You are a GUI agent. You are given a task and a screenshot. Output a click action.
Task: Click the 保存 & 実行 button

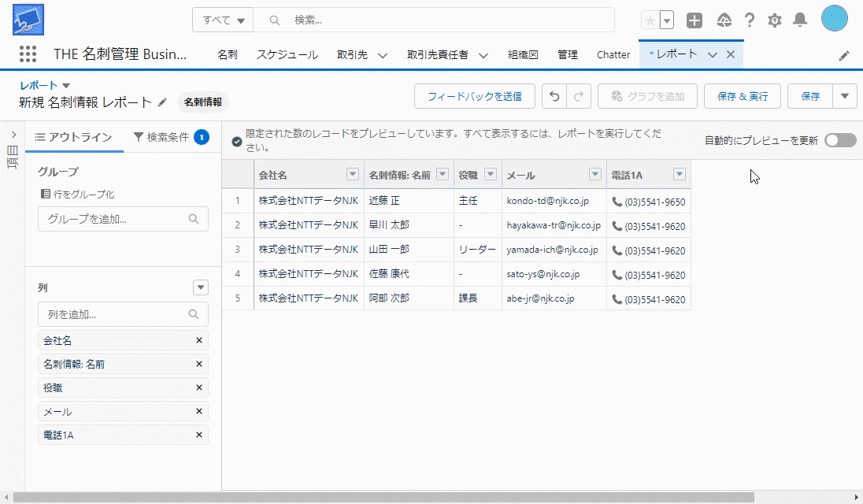click(x=743, y=96)
